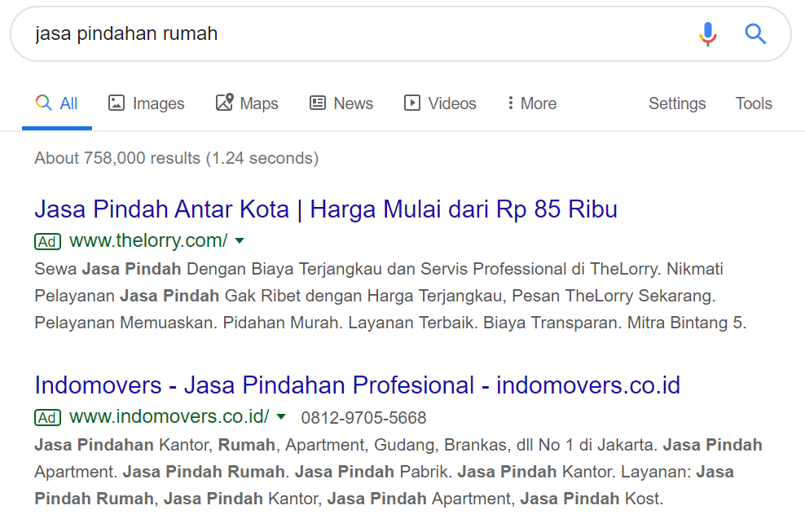Select the All results tab
805x532 pixels.
tap(57, 103)
